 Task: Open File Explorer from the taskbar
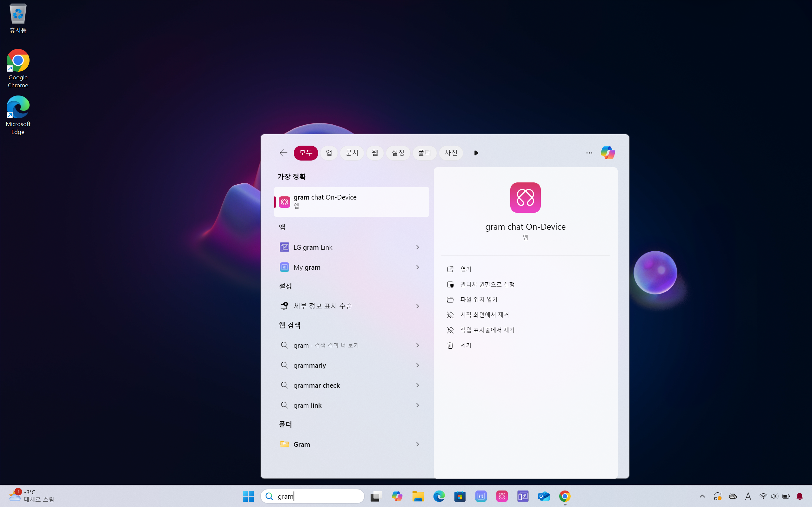[x=418, y=496]
